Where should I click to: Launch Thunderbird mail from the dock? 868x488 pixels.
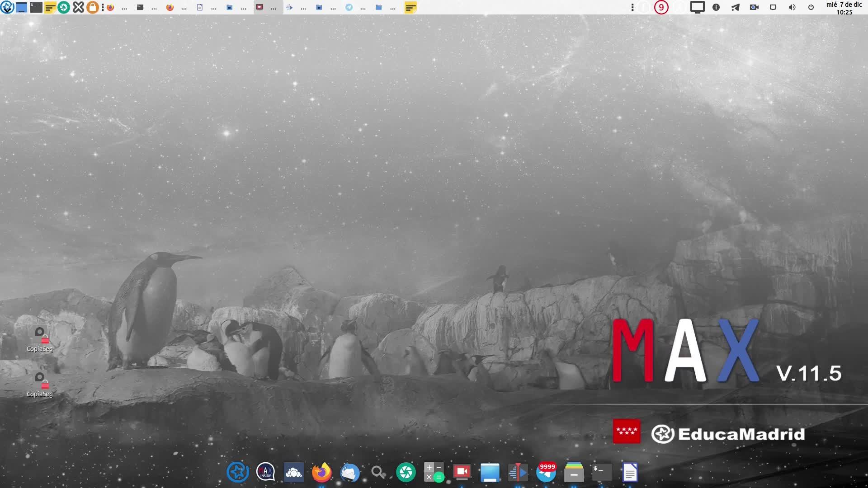[x=350, y=473]
